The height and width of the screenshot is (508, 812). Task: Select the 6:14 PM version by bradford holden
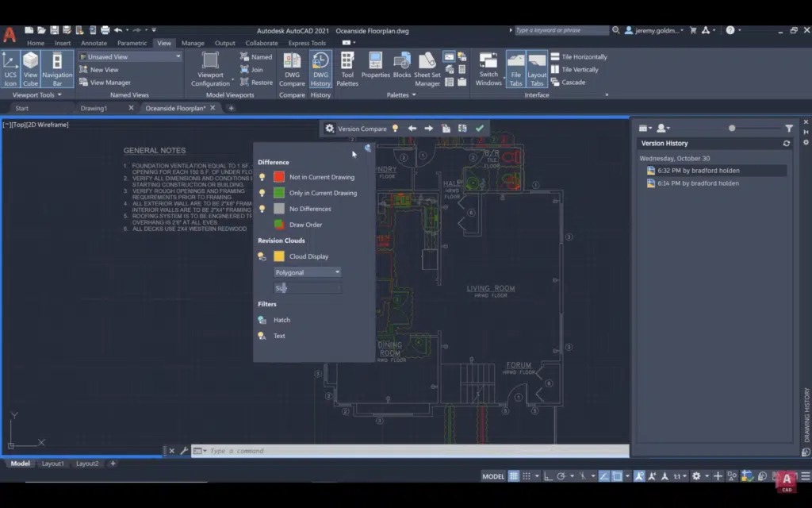pyautogui.click(x=698, y=183)
